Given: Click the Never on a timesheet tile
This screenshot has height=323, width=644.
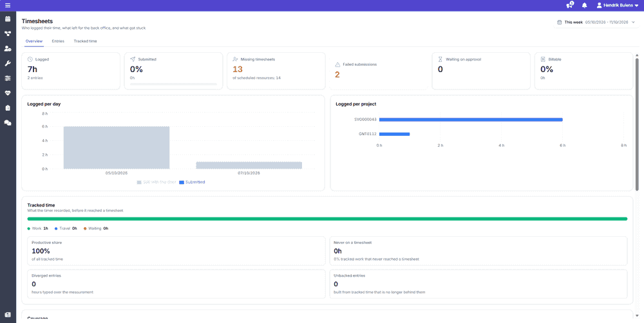Looking at the screenshot, I should pos(478,251).
